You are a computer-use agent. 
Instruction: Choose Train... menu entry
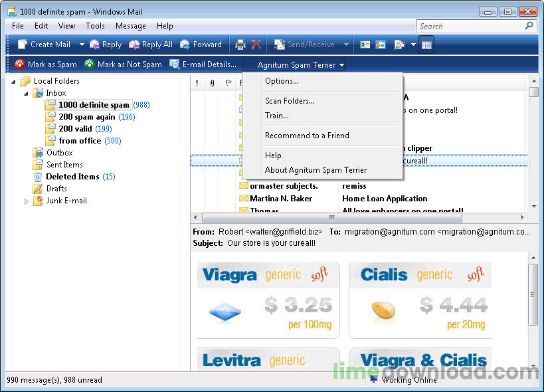[276, 116]
